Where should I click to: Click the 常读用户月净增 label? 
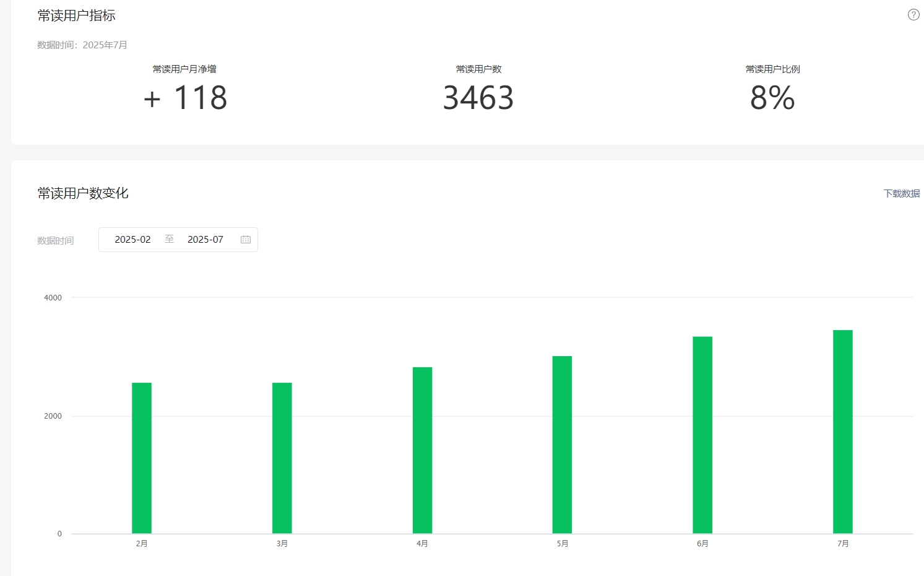184,69
